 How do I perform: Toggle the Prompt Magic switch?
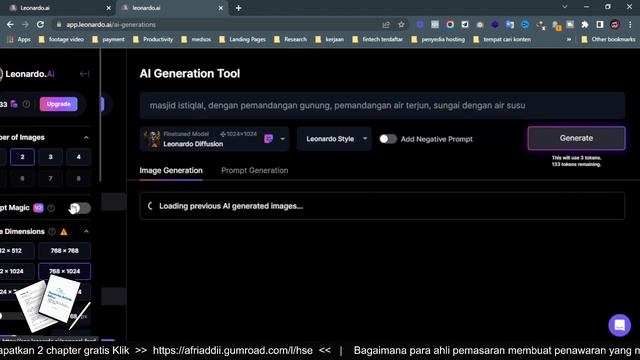tap(80, 208)
